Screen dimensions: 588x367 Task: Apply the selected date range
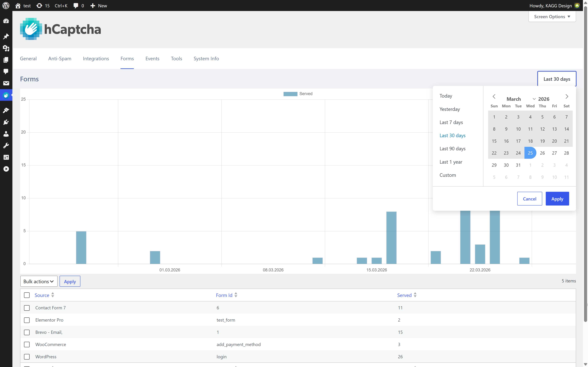[557, 198]
